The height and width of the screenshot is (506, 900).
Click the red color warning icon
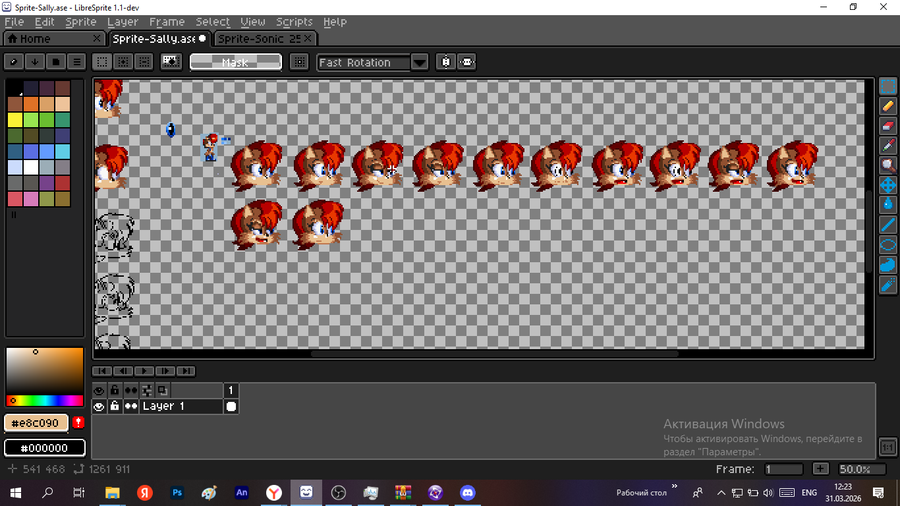78,423
